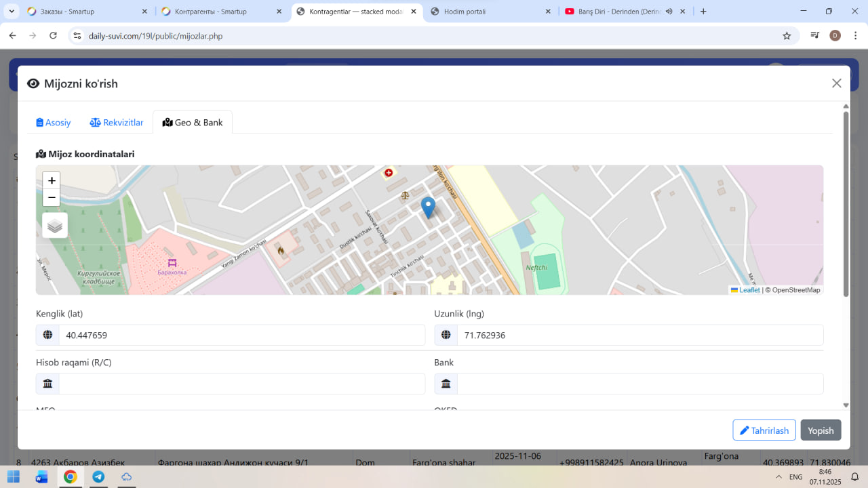Focus the Hisob raqami (R/C) field
The image size is (868, 488).
click(241, 384)
